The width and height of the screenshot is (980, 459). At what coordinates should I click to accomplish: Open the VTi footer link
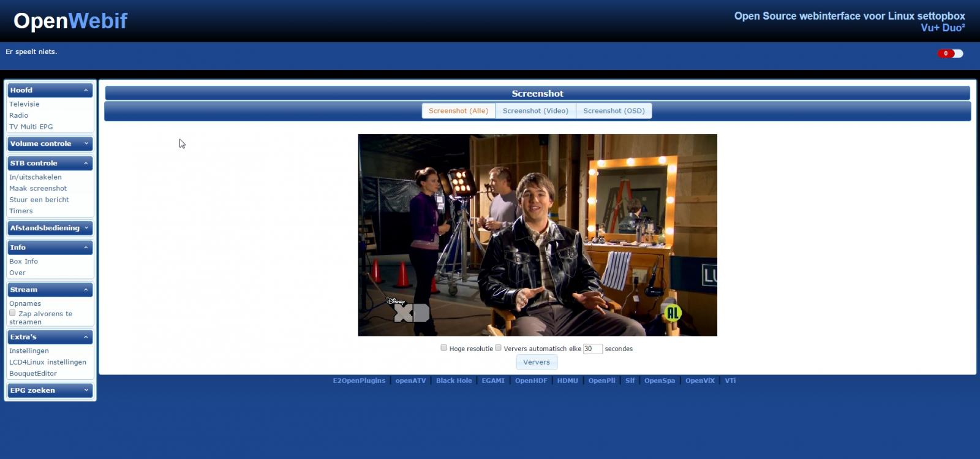pos(730,381)
